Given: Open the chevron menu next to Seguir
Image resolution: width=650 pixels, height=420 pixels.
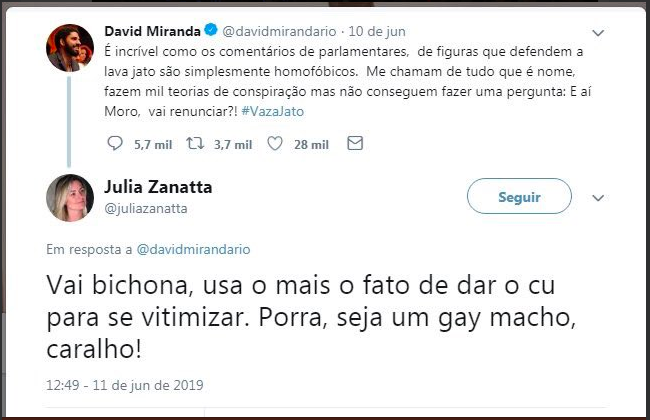Looking at the screenshot, I should [598, 197].
